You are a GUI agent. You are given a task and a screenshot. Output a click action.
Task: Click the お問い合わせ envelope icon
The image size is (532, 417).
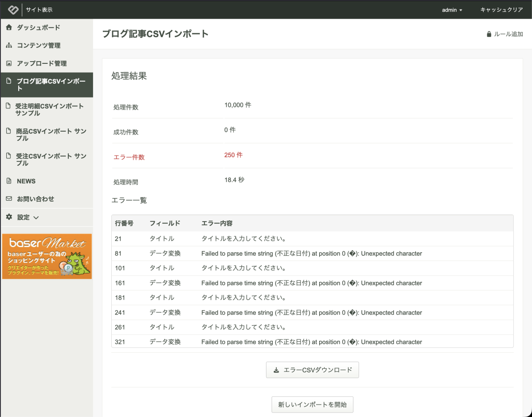(x=9, y=199)
